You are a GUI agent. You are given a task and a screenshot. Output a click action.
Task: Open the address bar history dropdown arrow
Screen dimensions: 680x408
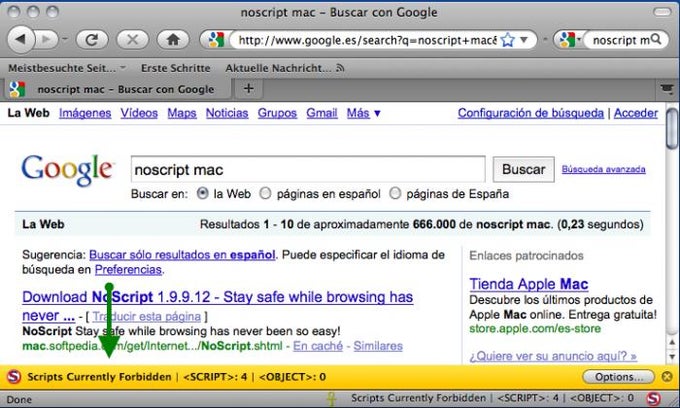point(524,40)
